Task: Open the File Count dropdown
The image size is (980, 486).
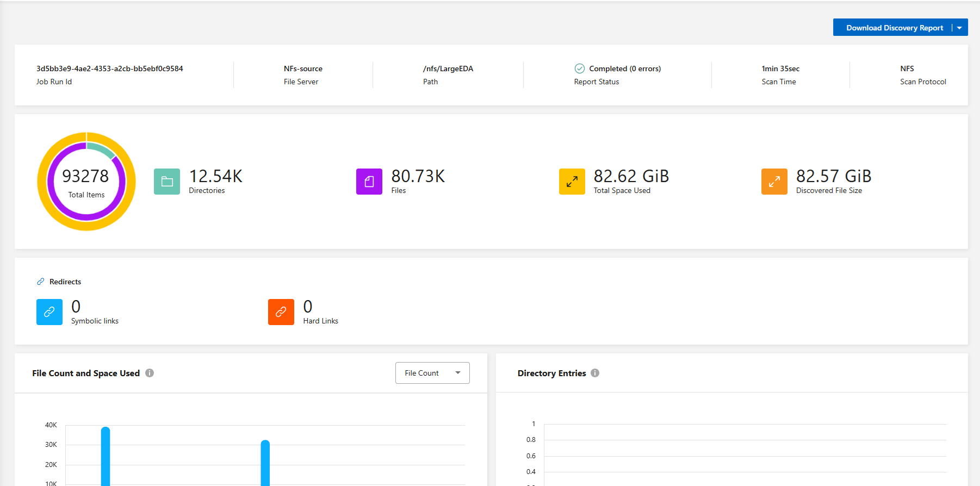Action: [x=432, y=373]
